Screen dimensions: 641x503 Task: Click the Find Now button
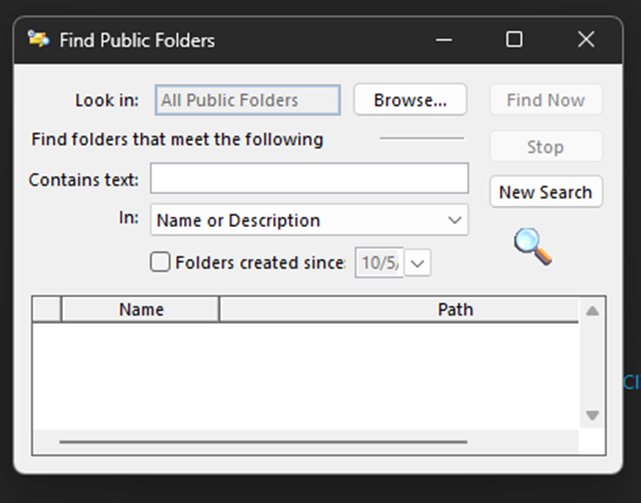(546, 100)
